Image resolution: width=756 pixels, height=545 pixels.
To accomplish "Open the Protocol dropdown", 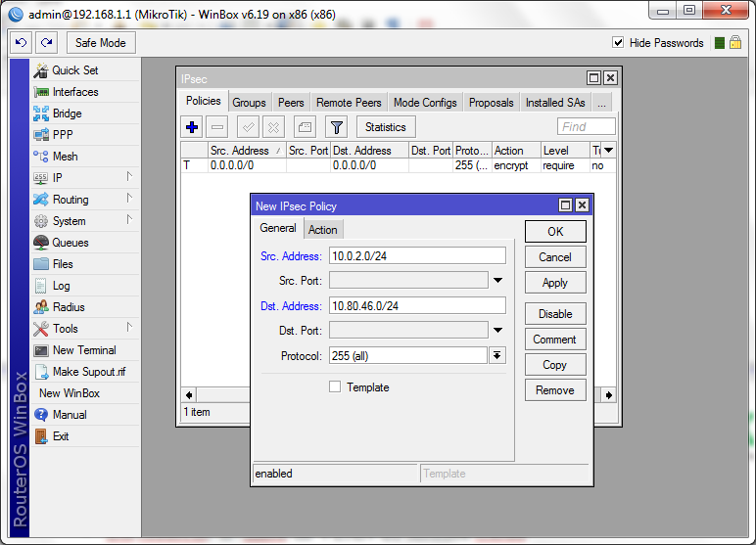I will 497,355.
